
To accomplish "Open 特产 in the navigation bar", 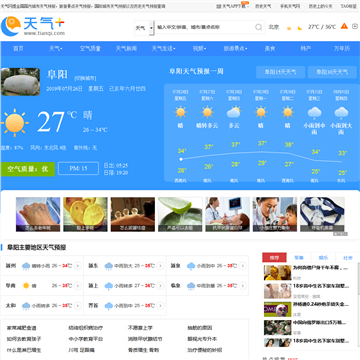I will pyautogui.click(x=306, y=49).
